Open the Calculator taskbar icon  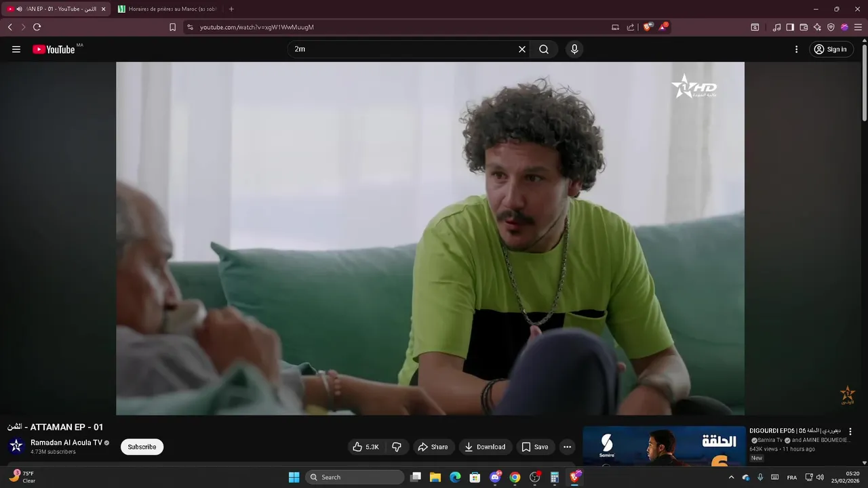click(x=555, y=477)
